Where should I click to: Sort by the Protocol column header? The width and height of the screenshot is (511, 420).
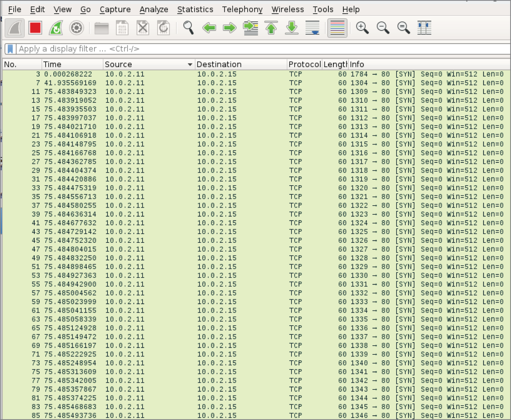click(304, 64)
